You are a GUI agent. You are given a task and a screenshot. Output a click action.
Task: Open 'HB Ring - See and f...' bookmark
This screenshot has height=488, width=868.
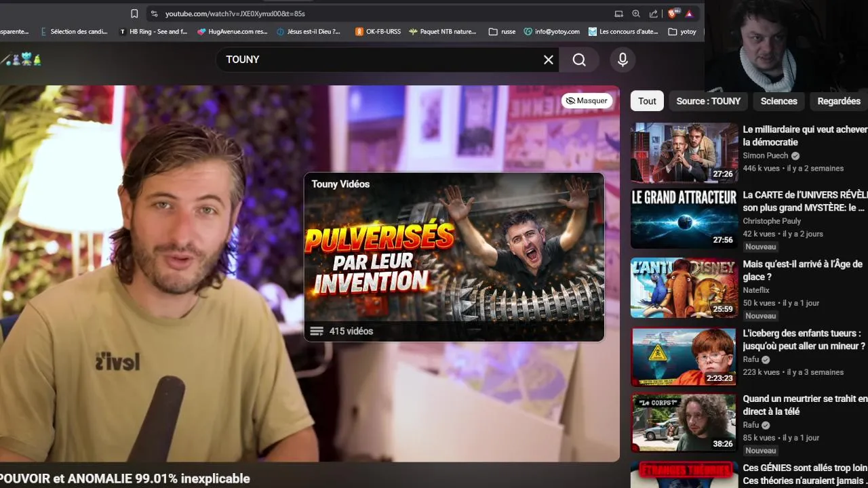[x=153, y=31]
